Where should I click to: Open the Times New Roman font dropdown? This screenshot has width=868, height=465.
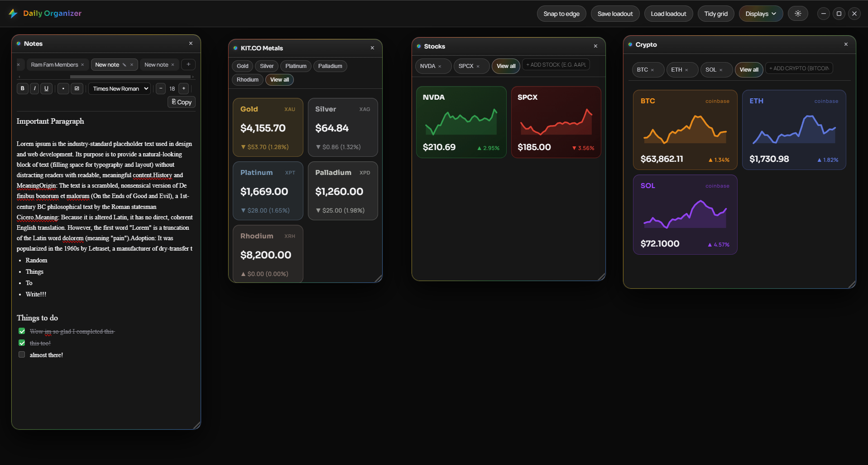[x=120, y=88]
